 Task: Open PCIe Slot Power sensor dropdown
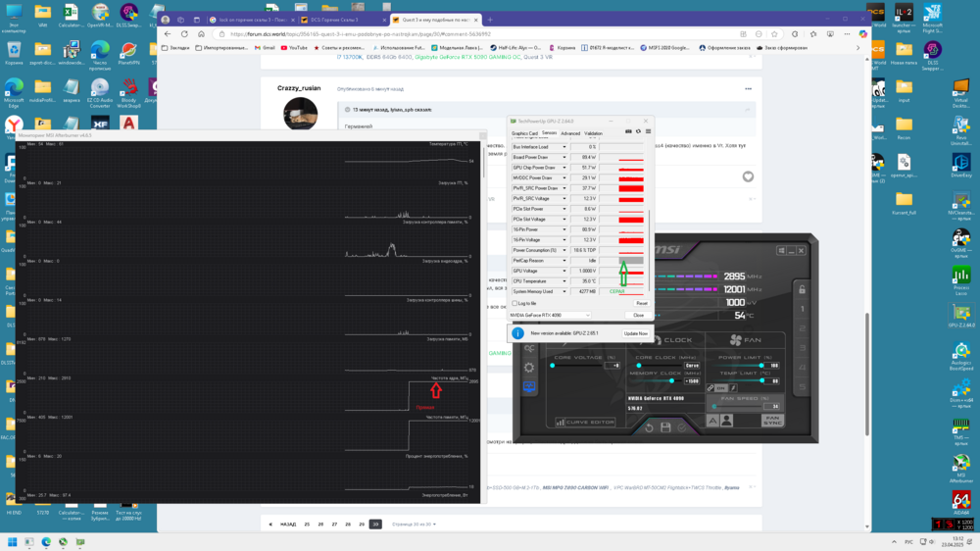coord(563,209)
